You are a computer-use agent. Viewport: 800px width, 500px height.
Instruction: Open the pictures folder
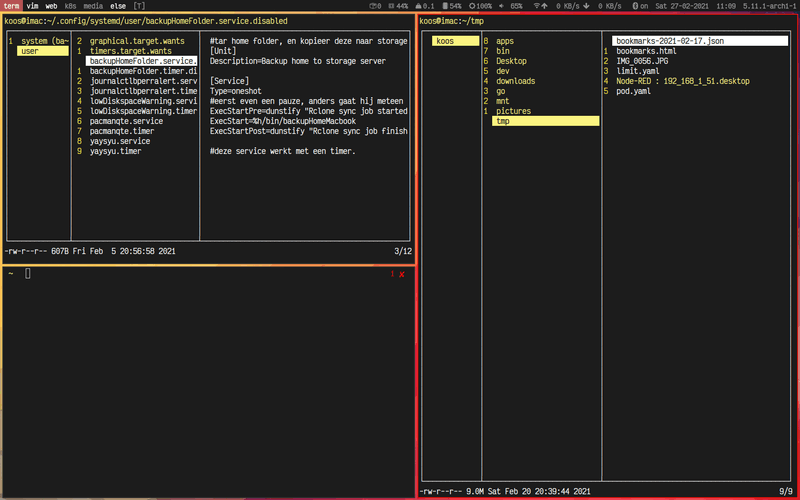(x=513, y=111)
